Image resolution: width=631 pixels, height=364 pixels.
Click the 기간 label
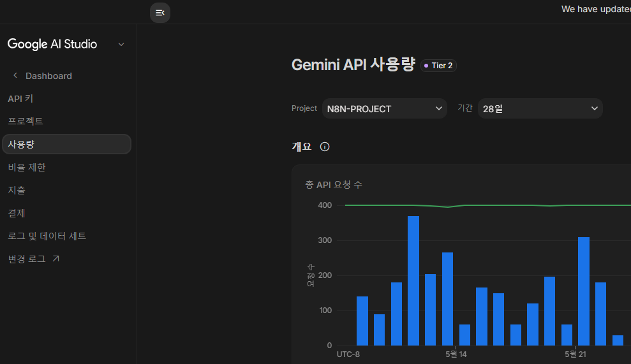pyautogui.click(x=465, y=108)
